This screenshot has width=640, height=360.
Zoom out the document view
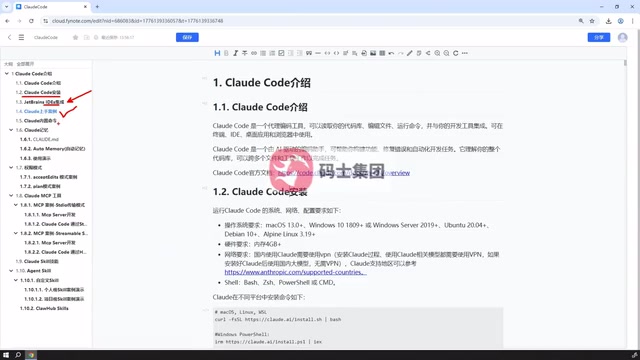pyautogui.click(x=447, y=53)
